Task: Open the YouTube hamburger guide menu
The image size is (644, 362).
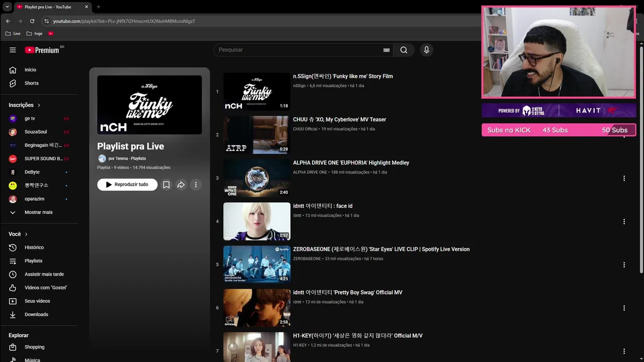Action: tap(13, 50)
